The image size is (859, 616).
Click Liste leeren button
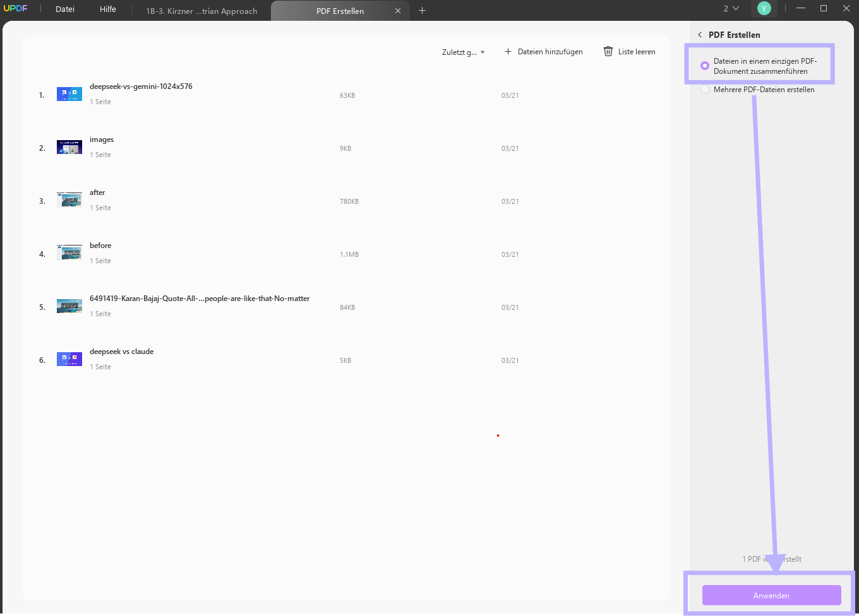[x=629, y=52]
